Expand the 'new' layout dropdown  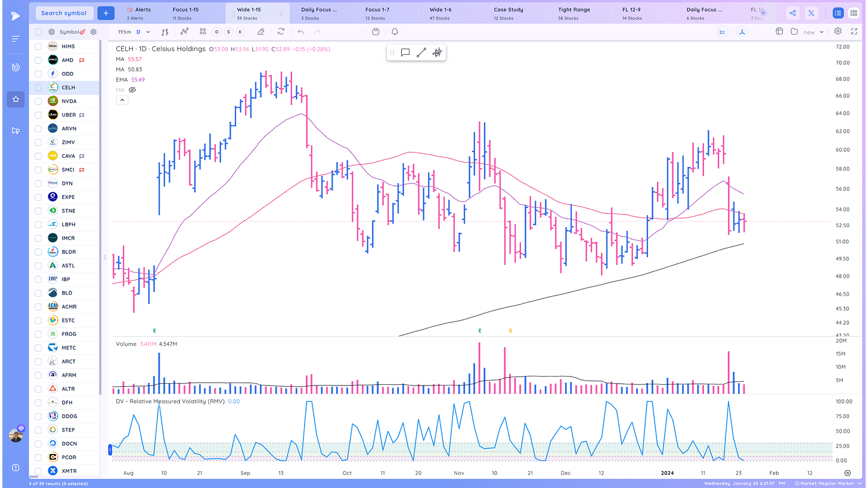(821, 32)
